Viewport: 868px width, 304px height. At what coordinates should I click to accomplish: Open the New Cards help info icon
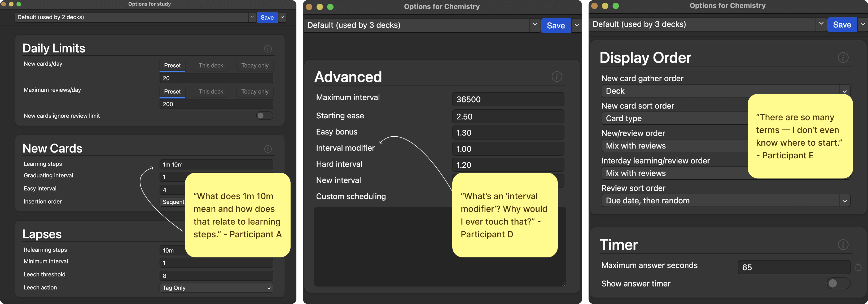tap(268, 149)
